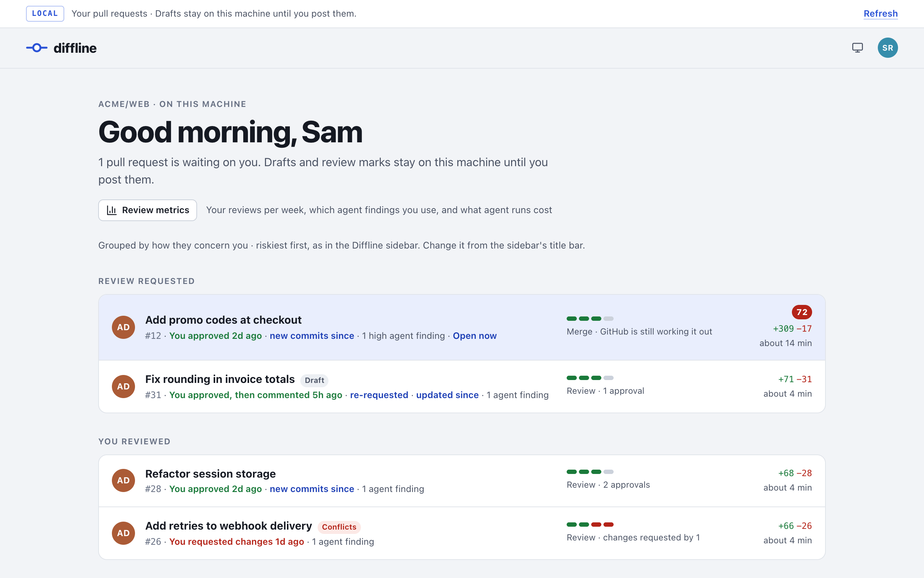Click the '+71 −31' diff stats
The height and width of the screenshot is (578, 924).
795,379
